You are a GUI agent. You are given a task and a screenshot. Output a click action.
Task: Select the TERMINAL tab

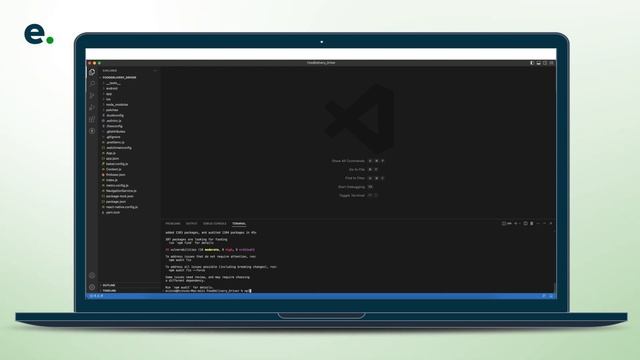[239, 224]
